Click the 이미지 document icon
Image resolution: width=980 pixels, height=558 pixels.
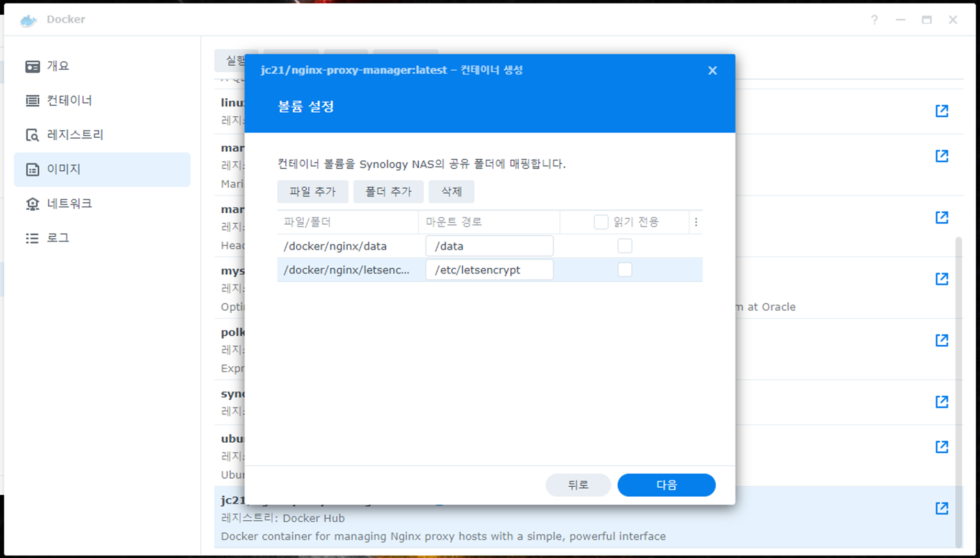(x=32, y=169)
